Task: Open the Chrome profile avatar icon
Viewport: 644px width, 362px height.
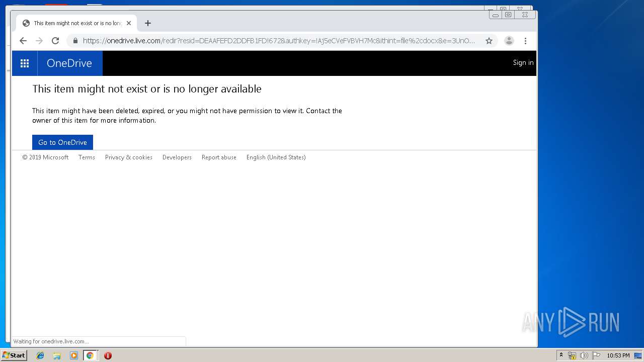Action: pyautogui.click(x=509, y=41)
